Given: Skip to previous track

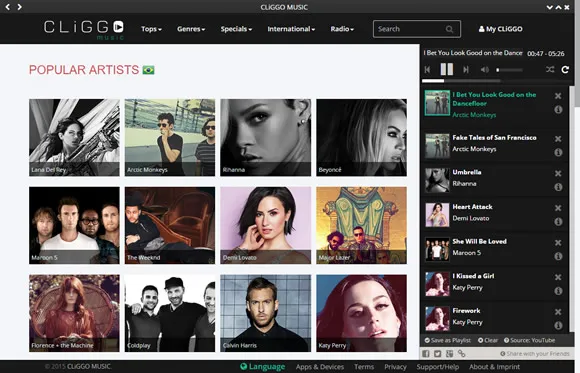Looking at the screenshot, I should (428, 70).
